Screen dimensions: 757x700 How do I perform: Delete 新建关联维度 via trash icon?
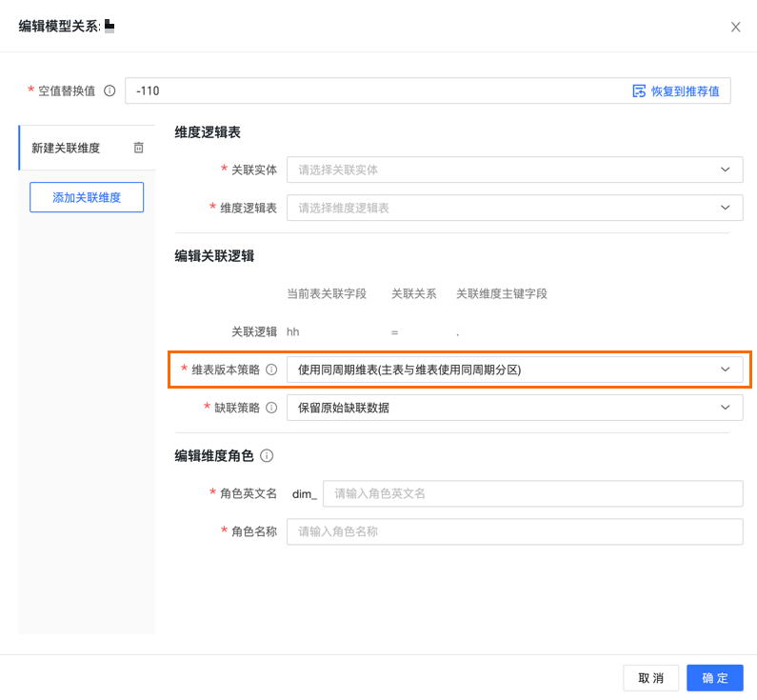(139, 148)
